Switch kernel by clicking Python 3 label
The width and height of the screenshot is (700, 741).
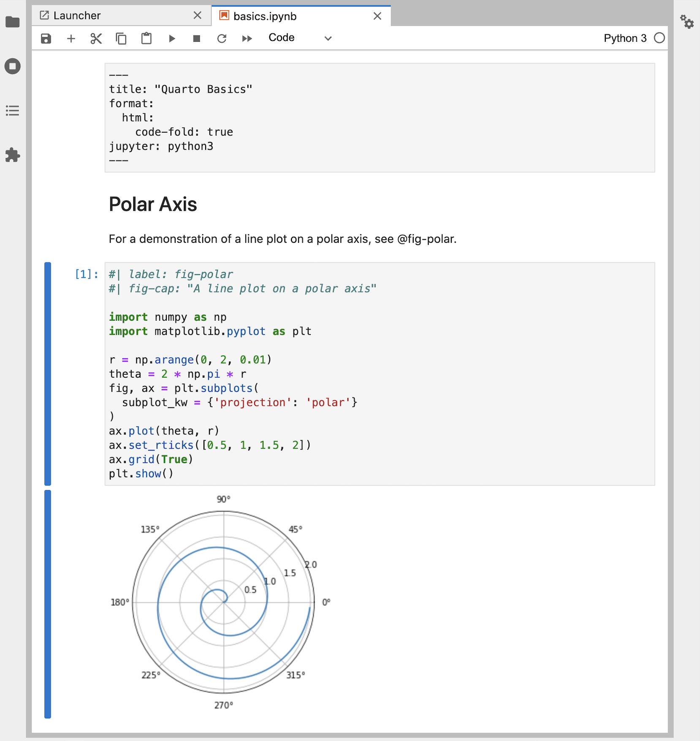(x=625, y=38)
